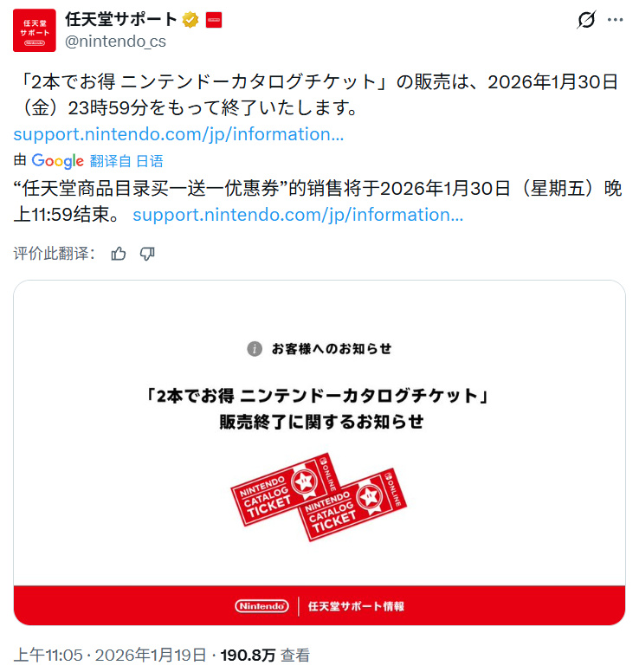
Task: Click the 任天堂サポート情報 footer text
Action: [356, 606]
